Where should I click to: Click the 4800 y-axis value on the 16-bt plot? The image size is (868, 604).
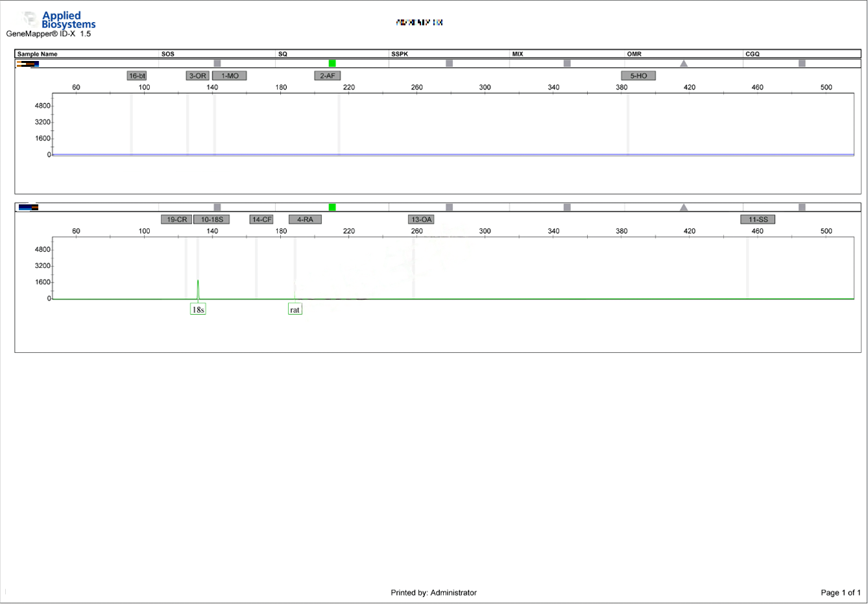pos(43,106)
